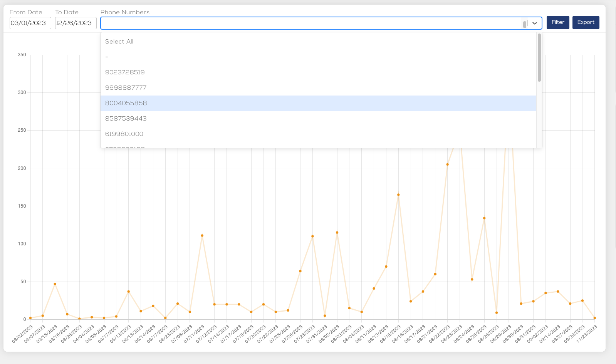Click the 08/15/2023 peak data point
The width and height of the screenshot is (616, 364).
pyautogui.click(x=398, y=195)
